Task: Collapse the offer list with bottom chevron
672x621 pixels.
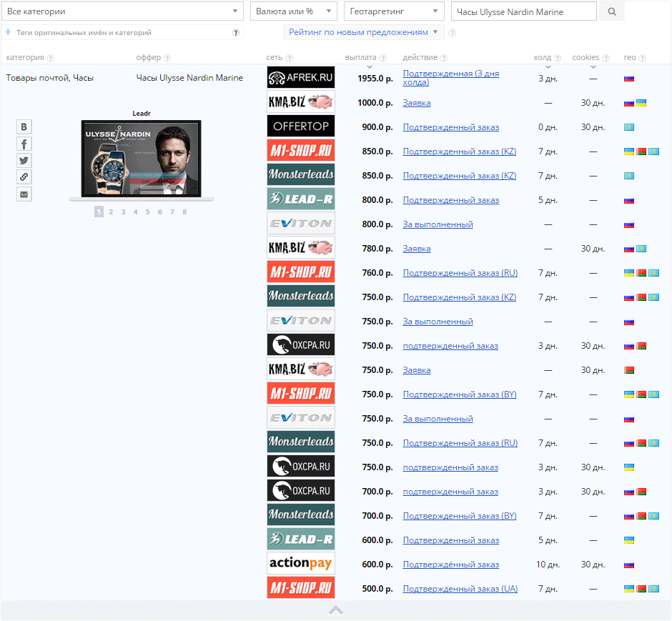Action: point(336,610)
